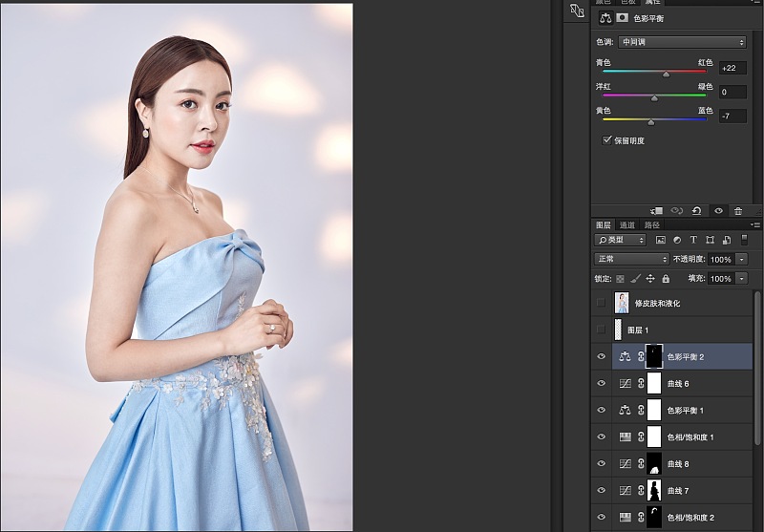Click the 洋红-绿色 slider handle
Image resolution: width=764 pixels, height=532 pixels.
pos(654,98)
